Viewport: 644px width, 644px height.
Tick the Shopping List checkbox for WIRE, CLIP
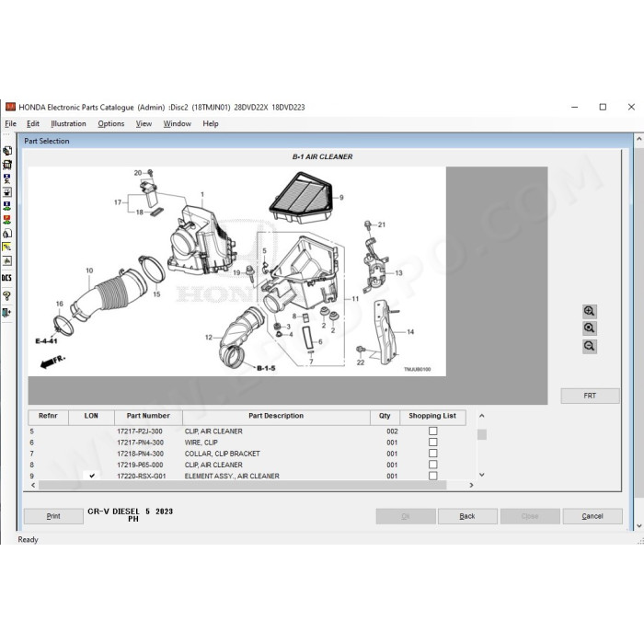[433, 442]
